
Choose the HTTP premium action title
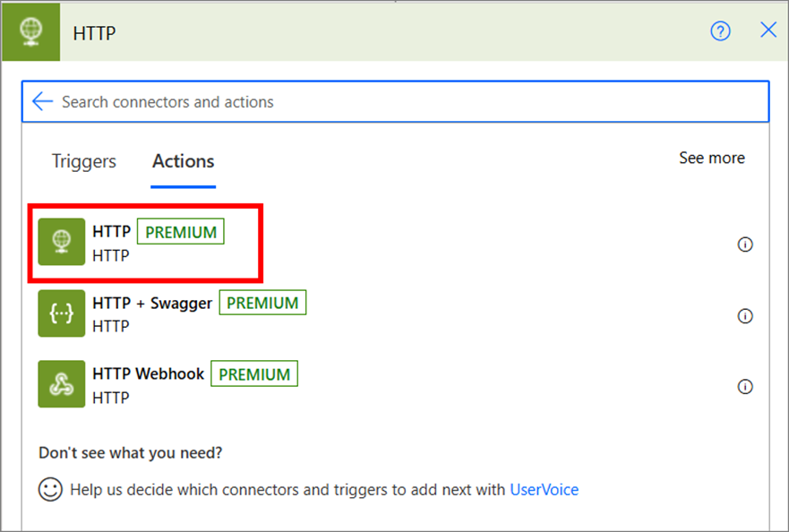point(111,232)
